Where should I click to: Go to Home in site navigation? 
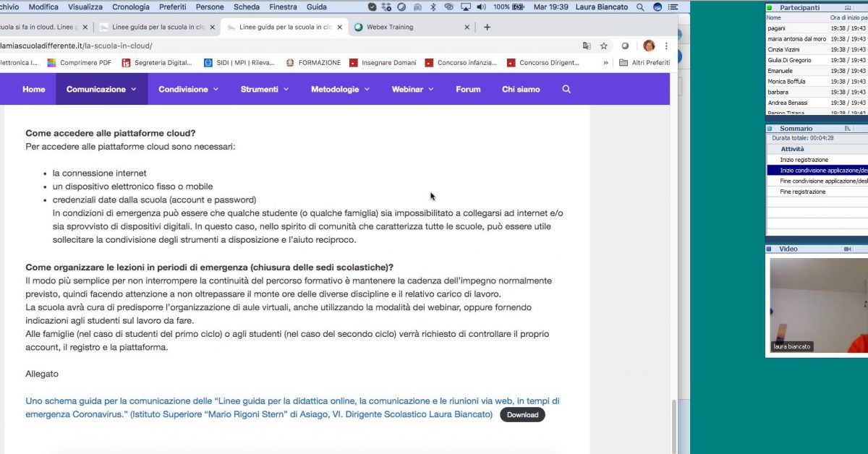point(33,89)
